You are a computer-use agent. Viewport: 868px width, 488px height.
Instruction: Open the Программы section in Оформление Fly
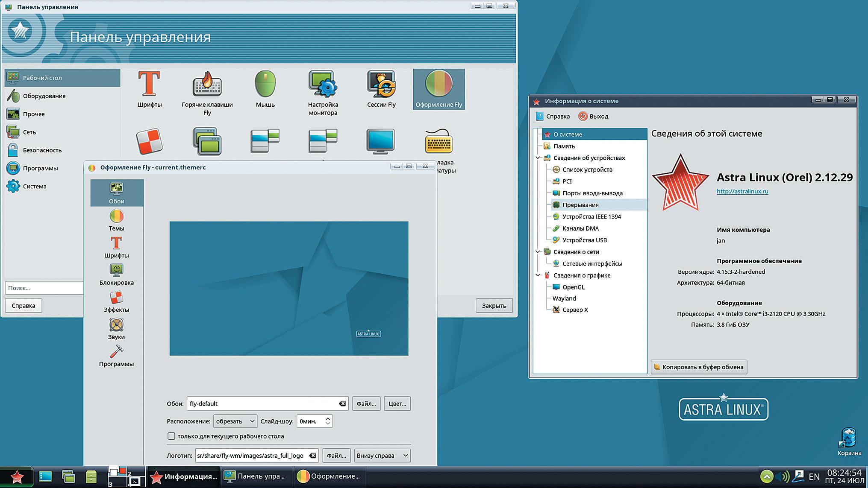tap(116, 356)
